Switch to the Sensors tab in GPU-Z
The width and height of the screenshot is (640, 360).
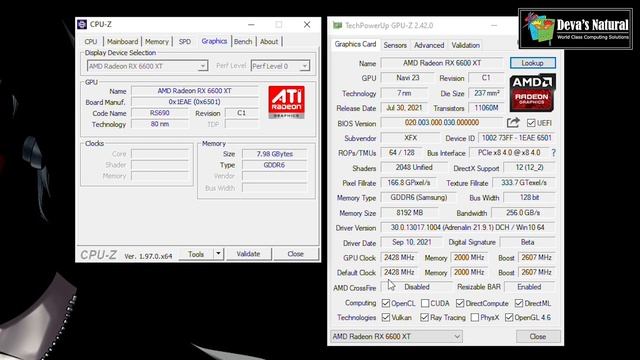pyautogui.click(x=395, y=45)
